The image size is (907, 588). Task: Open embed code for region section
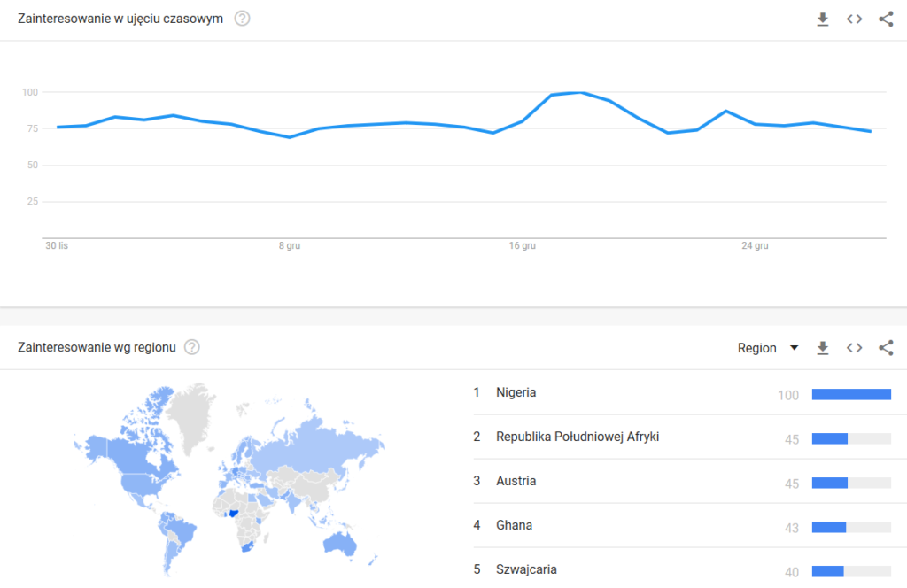[854, 348]
